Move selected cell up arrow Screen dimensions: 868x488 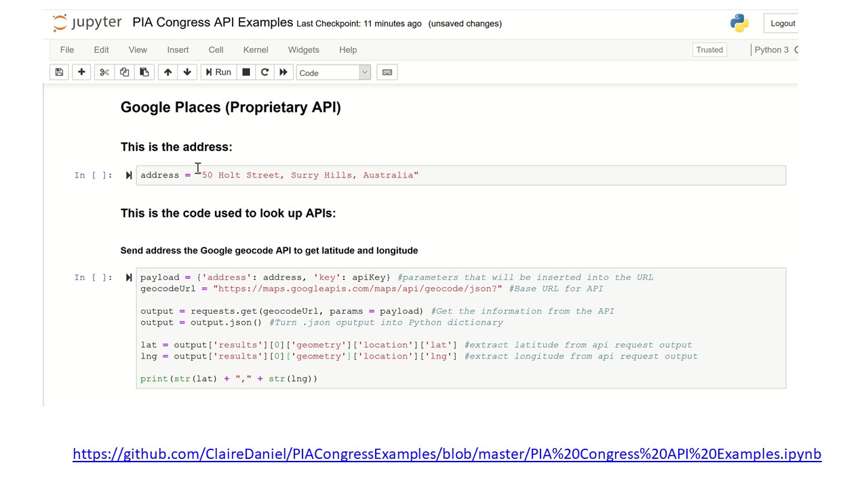click(167, 72)
